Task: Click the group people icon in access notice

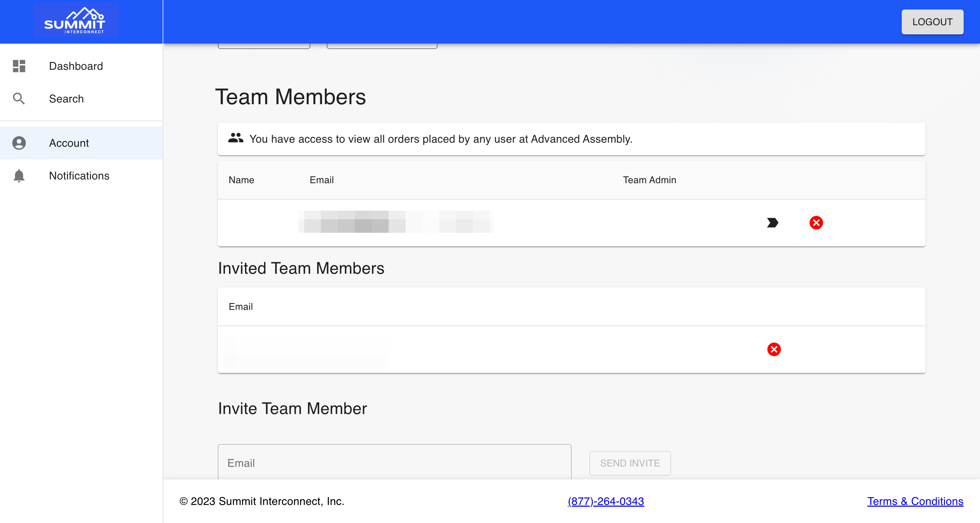Action: tap(235, 138)
